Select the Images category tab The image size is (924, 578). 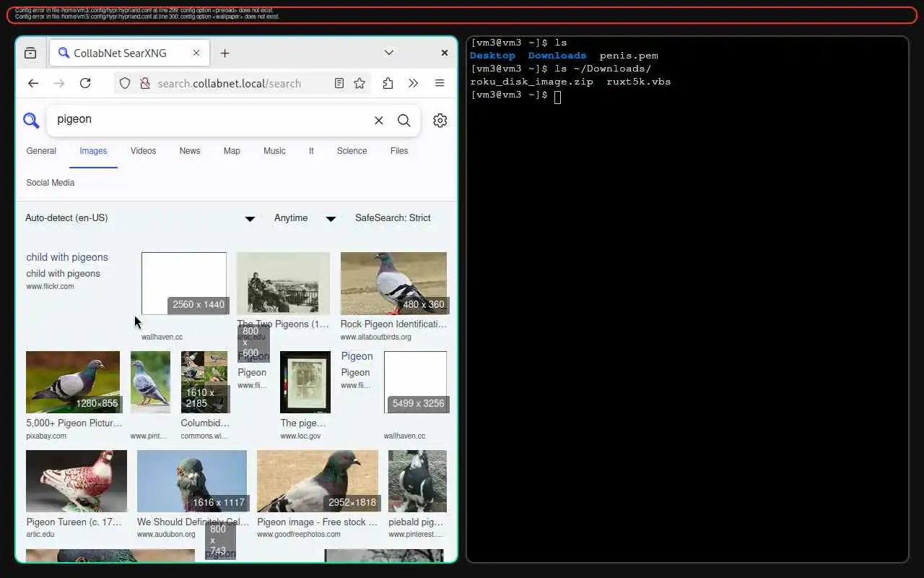[93, 151]
